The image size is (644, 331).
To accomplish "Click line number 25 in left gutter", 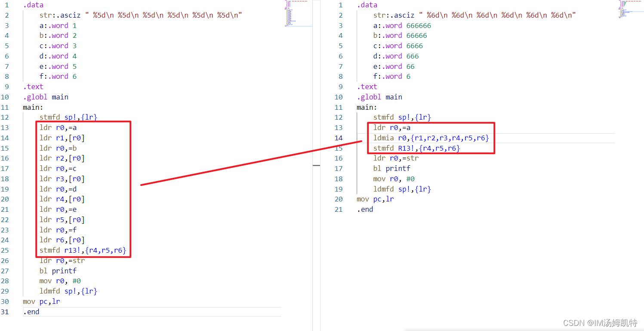I will (x=5, y=250).
